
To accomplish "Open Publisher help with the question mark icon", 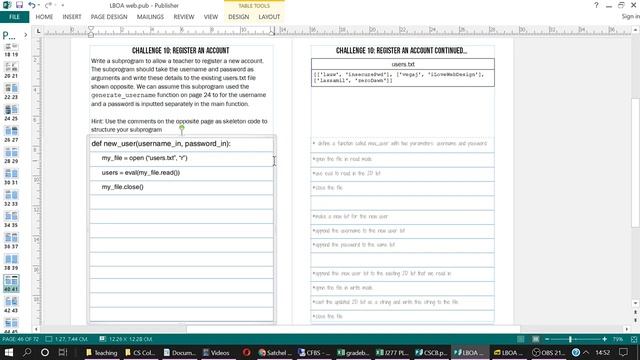I will (596, 5).
